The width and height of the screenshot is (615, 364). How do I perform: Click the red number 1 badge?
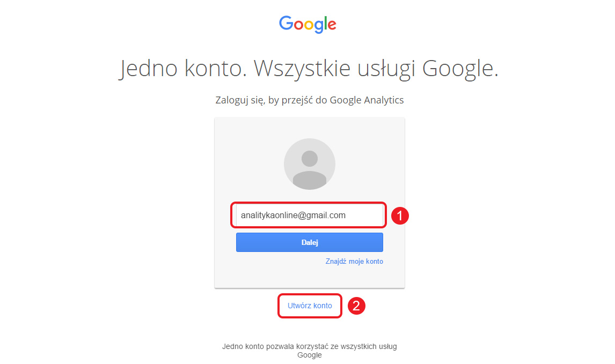click(x=400, y=216)
